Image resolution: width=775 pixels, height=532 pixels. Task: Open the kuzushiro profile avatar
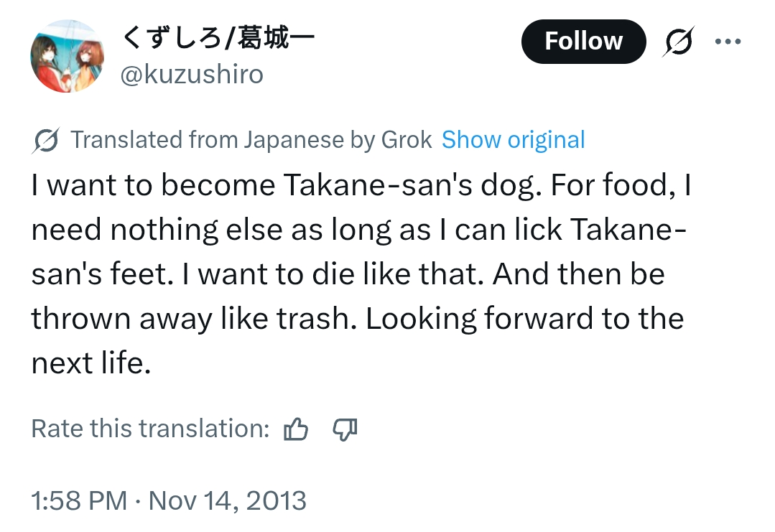point(68,56)
